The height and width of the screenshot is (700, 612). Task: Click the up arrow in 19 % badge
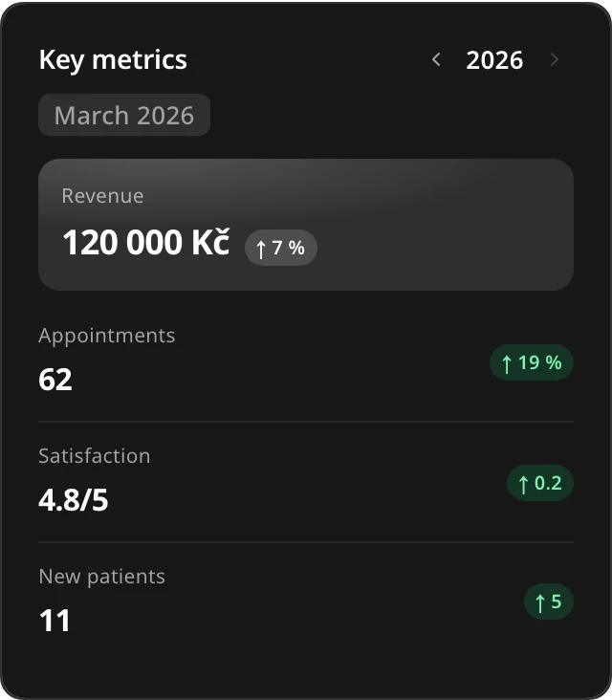(507, 363)
